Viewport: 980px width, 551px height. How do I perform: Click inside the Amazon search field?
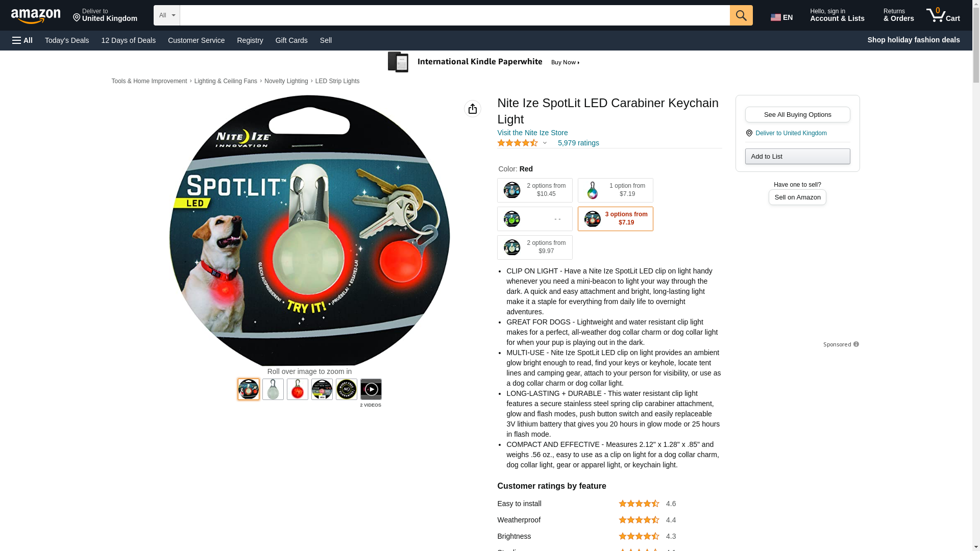coord(455,15)
